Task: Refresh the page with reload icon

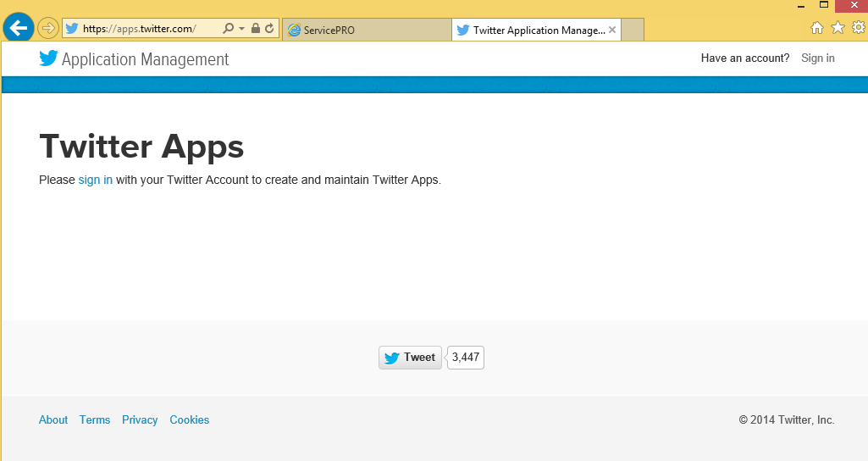Action: (x=269, y=29)
